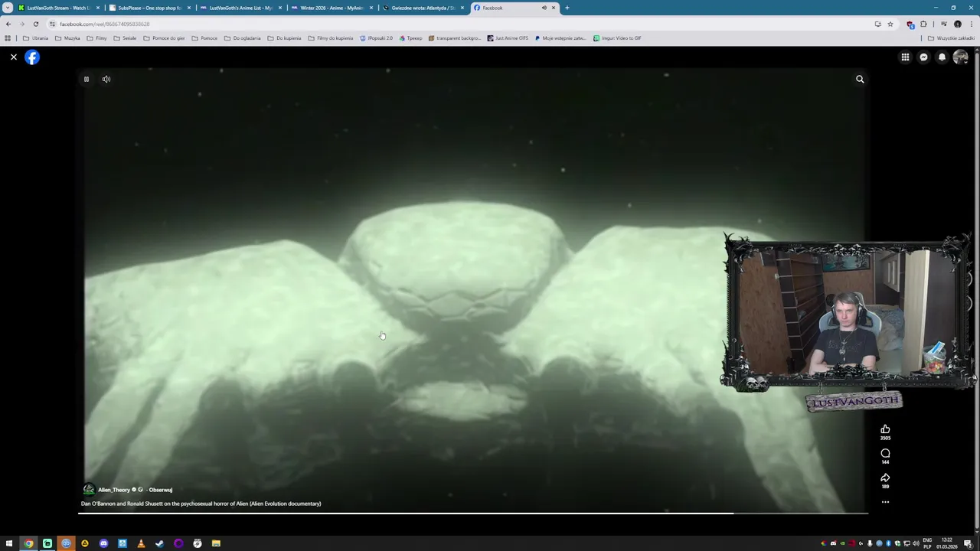Open Facebook Messenger icon
Viewport: 980px width, 551px height.
click(x=923, y=57)
